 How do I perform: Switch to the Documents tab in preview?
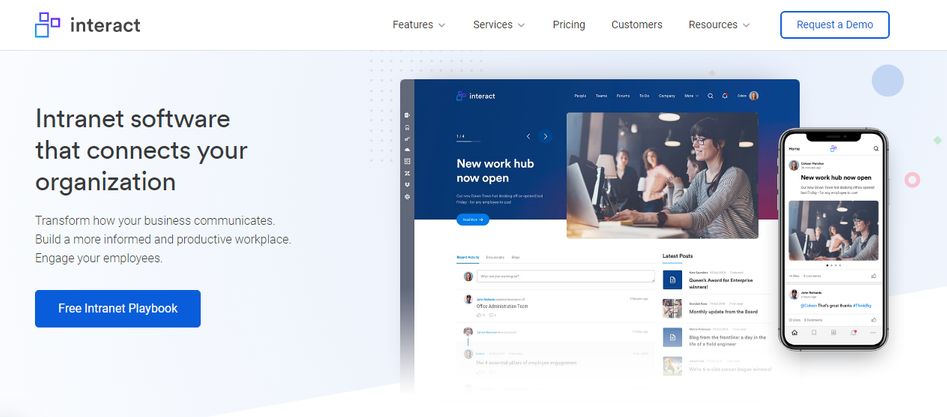(495, 257)
